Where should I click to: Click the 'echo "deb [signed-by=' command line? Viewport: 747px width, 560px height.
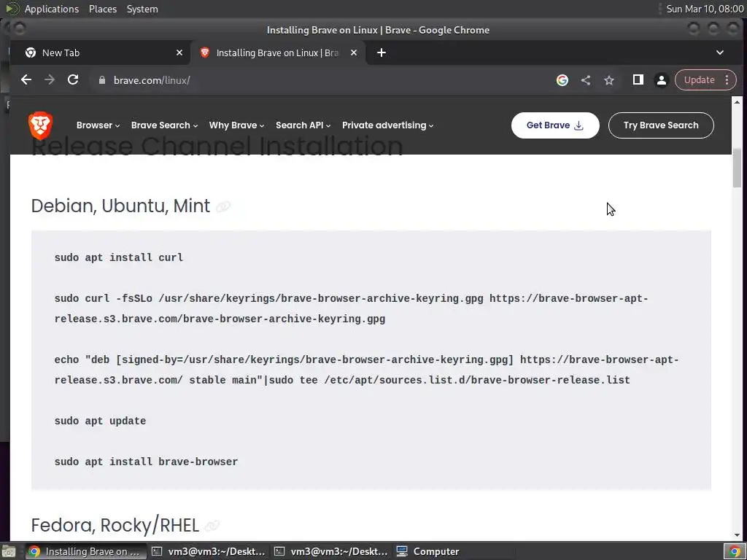[366, 370]
